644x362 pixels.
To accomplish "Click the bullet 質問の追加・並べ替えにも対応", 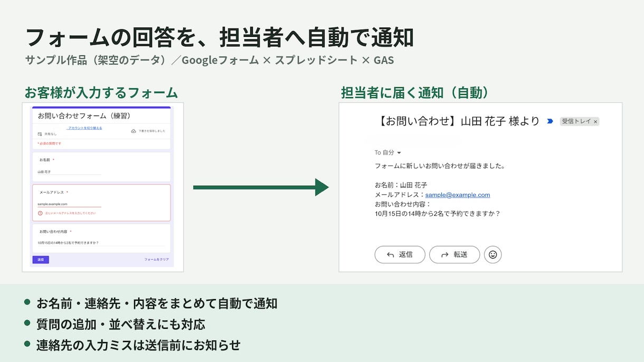I will (121, 324).
